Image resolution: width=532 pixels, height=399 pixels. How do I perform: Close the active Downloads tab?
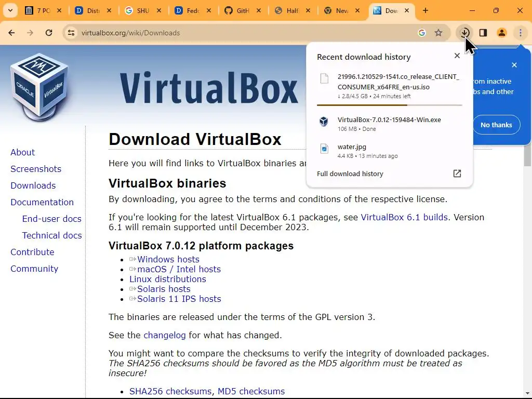pos(407,10)
